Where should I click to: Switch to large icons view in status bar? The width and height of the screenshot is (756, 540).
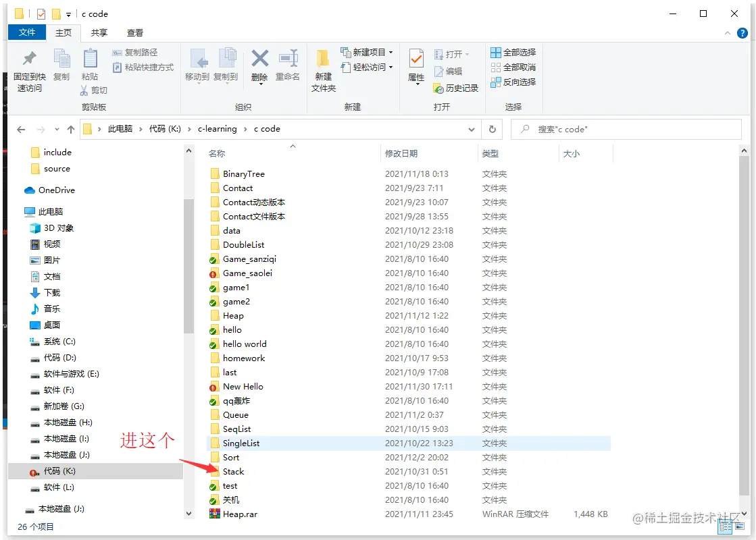[740, 527]
